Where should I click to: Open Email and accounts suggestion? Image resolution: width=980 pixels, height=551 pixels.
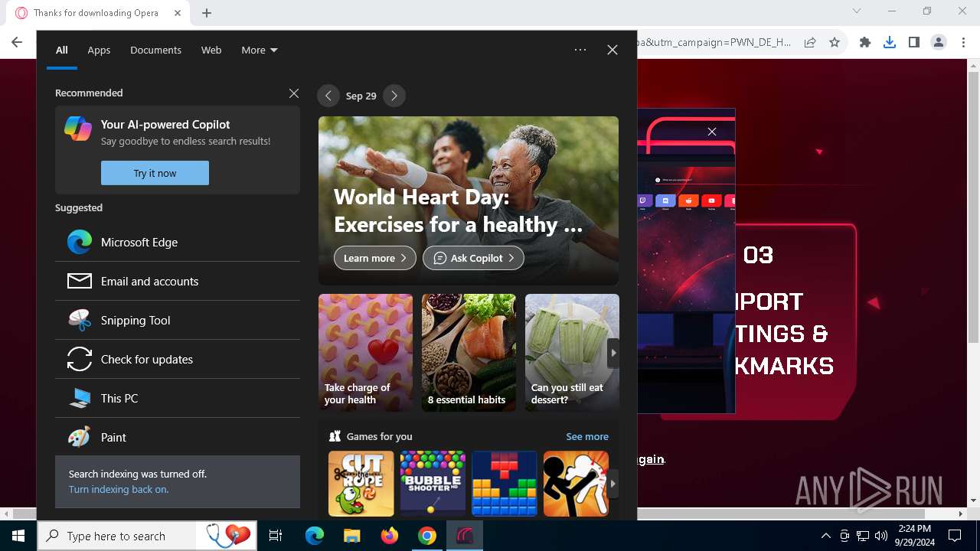(178, 281)
